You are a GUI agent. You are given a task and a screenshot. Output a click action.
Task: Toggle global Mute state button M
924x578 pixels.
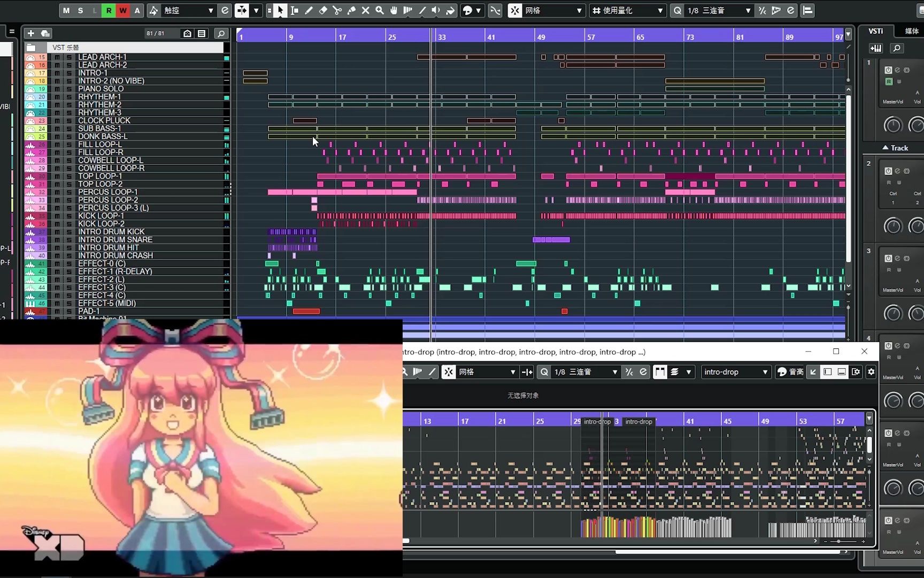point(66,10)
